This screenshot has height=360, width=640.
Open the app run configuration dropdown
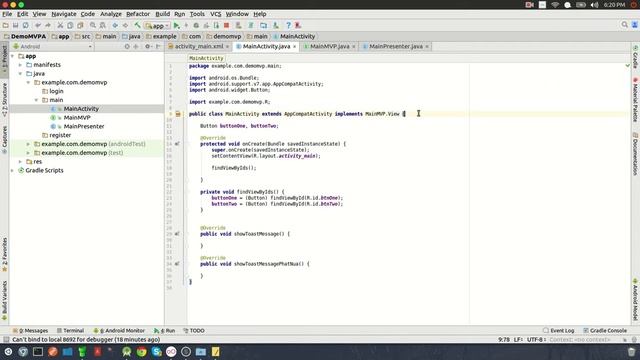click(157, 26)
